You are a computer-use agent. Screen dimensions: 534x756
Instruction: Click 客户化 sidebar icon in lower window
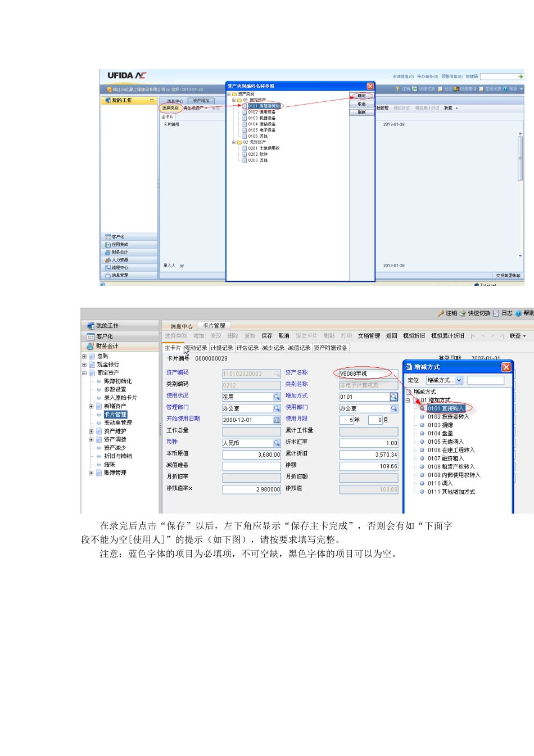click(x=91, y=336)
